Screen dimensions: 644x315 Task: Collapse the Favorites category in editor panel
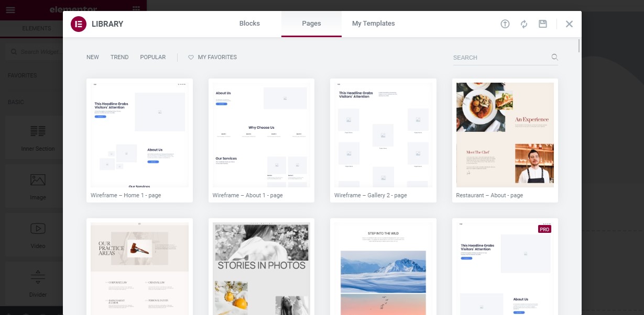pyautogui.click(x=23, y=75)
